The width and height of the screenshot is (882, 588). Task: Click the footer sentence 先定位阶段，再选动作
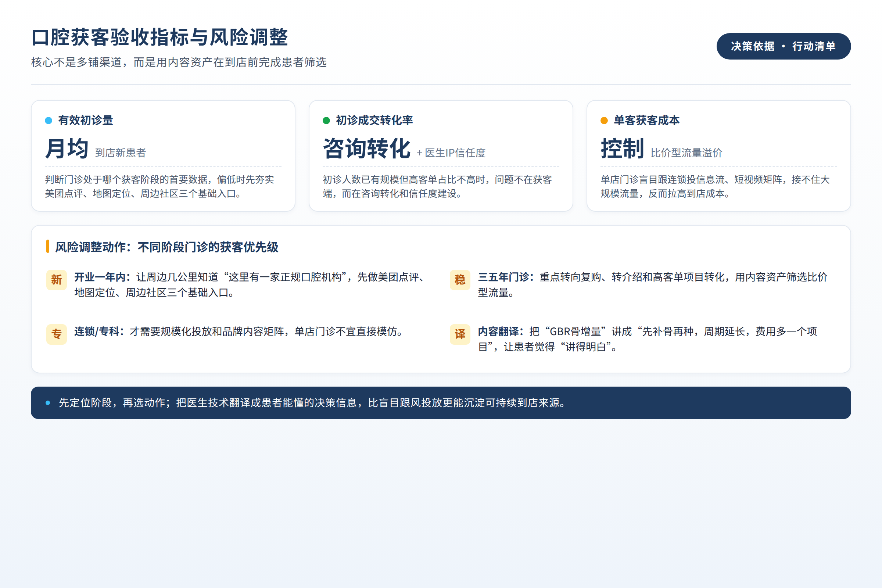tap(313, 403)
